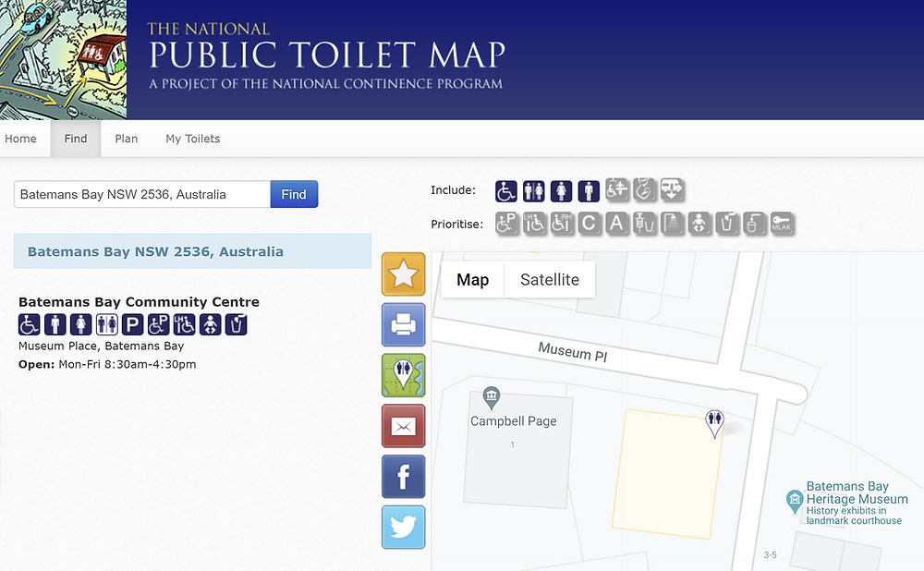Click the 'Museum Pl' street label on map

572,352
